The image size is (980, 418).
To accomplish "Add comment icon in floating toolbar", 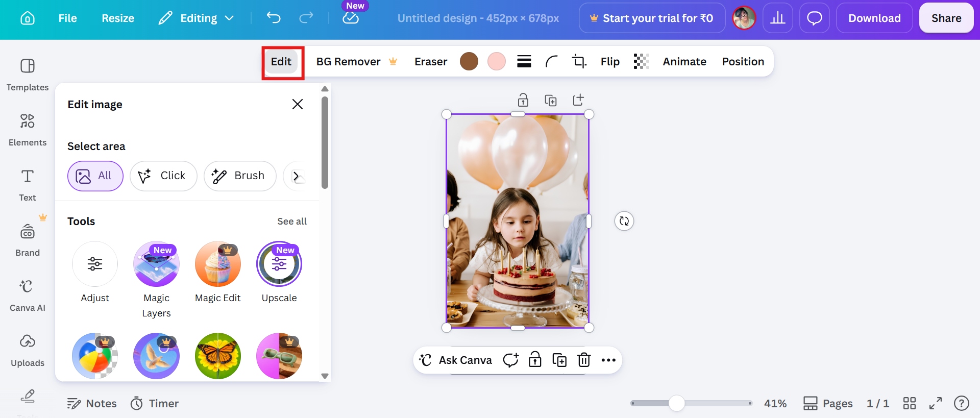I will pyautogui.click(x=511, y=360).
